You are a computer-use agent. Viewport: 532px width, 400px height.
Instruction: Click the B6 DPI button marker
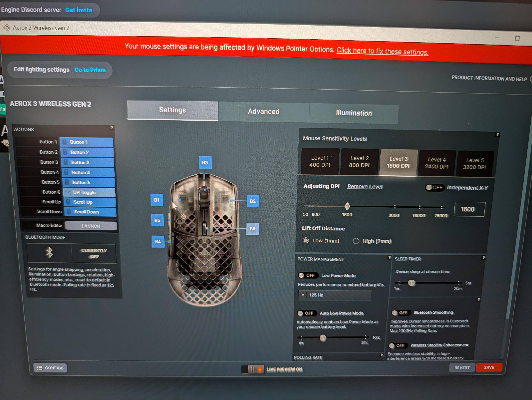252,229
